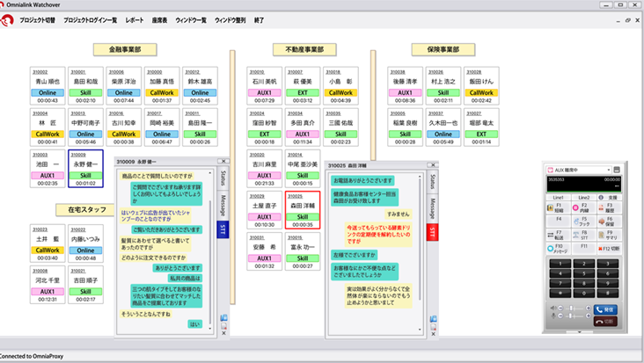
Task: Click the F2 内線 extension icon button
Action: point(583,208)
